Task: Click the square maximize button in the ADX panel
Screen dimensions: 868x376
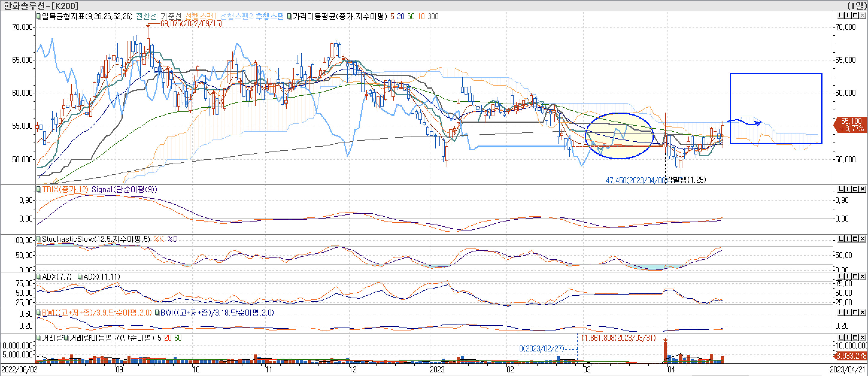Action: pos(855,277)
